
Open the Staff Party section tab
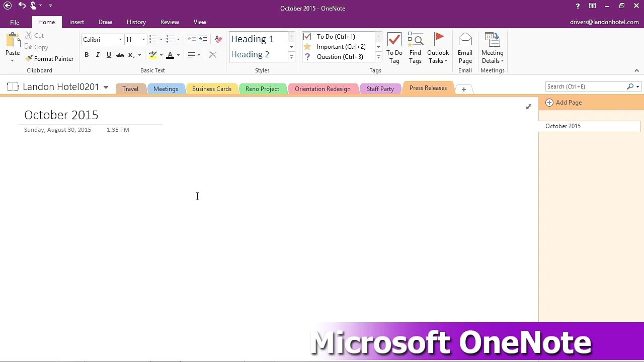click(x=380, y=89)
